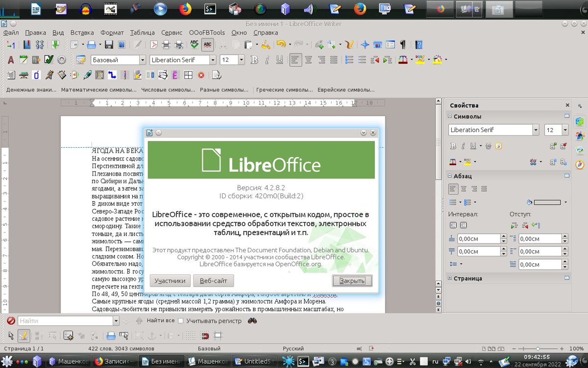Click Денежные знаки... toolbar button
The image size is (588, 368).
coord(31,90)
